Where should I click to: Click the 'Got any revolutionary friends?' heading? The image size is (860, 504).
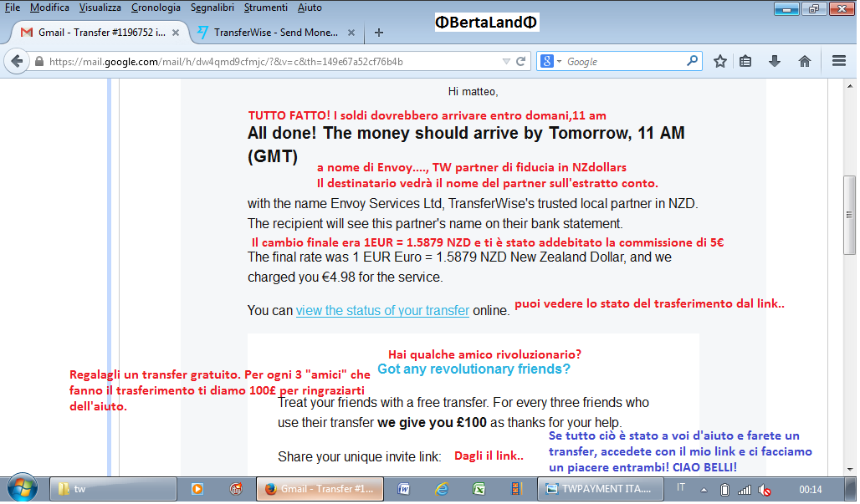[x=474, y=369]
